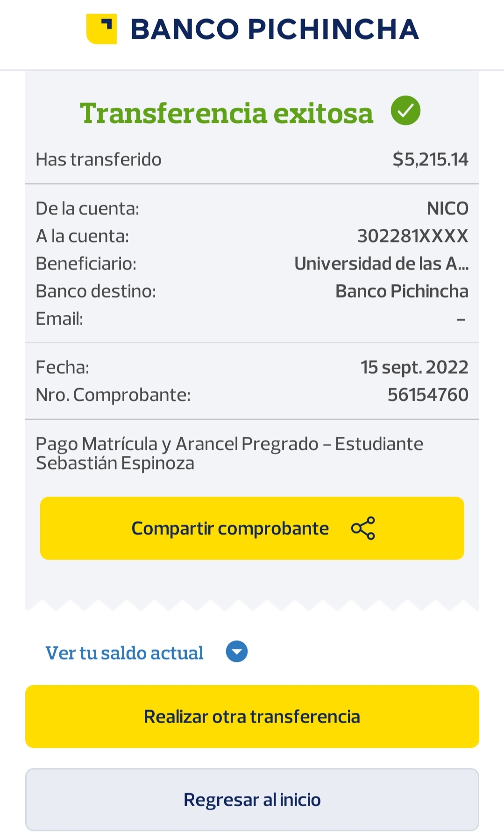The width and height of the screenshot is (504, 837).
Task: Click the Transferencia exitosa heading
Action: point(227,113)
